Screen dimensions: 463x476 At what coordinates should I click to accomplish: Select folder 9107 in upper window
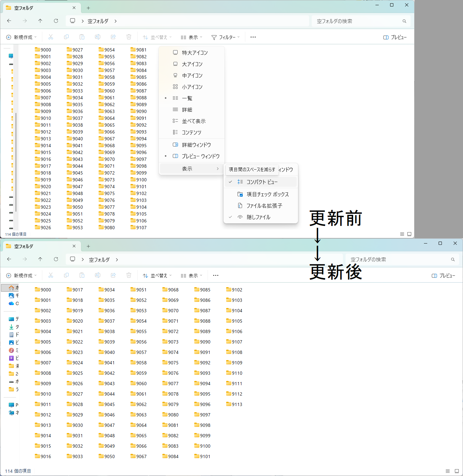coord(139,228)
